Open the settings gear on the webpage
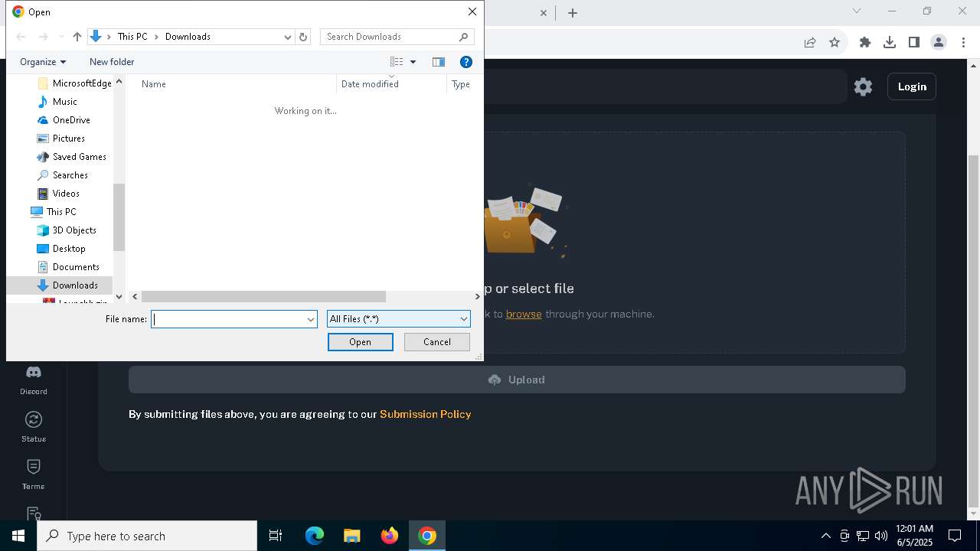The image size is (980, 551). (x=863, y=86)
